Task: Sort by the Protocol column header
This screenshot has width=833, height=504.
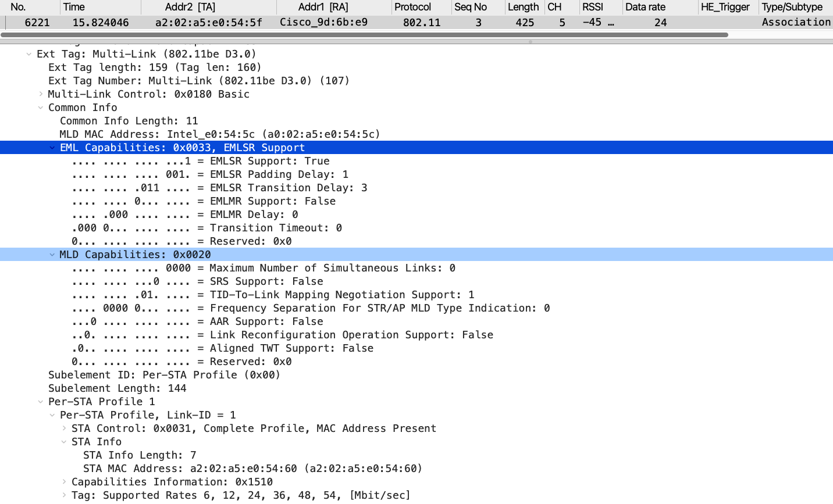Action: click(412, 7)
